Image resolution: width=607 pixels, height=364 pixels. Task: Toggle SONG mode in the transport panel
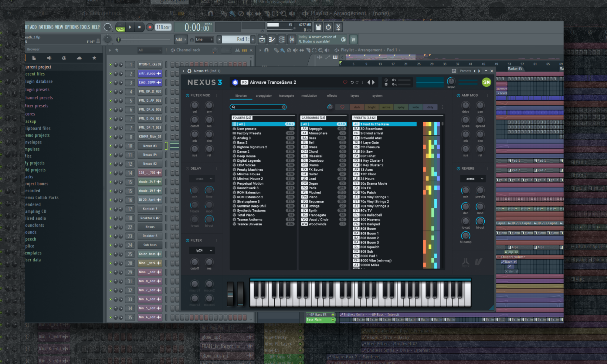(120, 29)
